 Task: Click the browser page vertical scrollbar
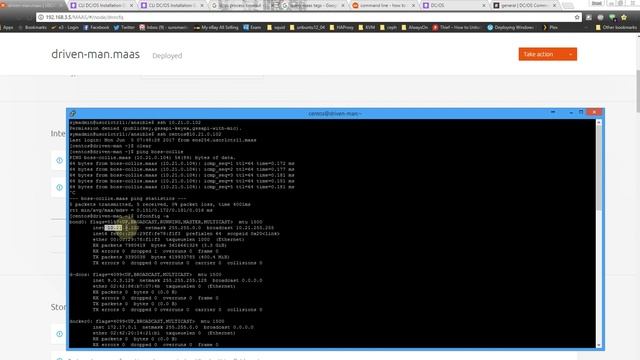[x=637, y=90]
